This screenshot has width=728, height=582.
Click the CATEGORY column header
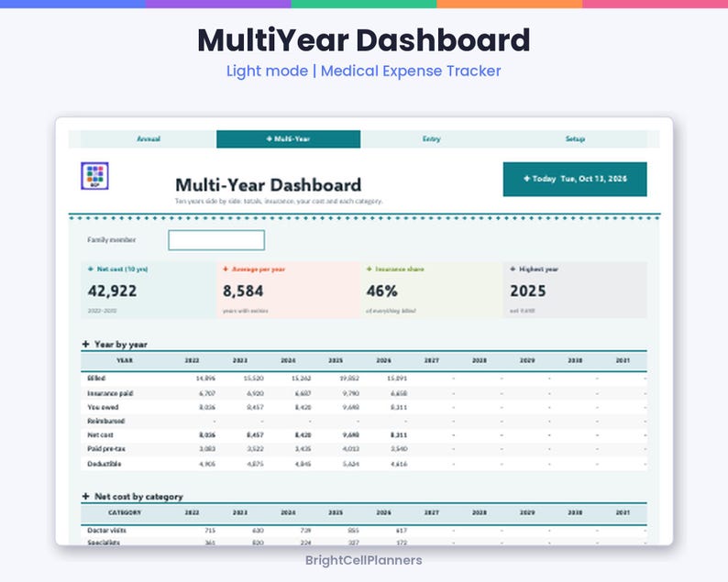pos(125,512)
